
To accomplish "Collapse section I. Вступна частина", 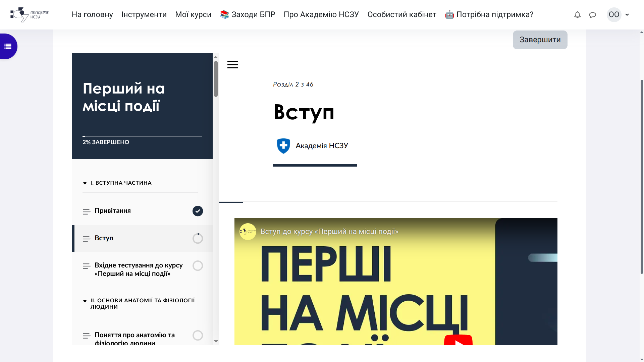I will click(85, 183).
